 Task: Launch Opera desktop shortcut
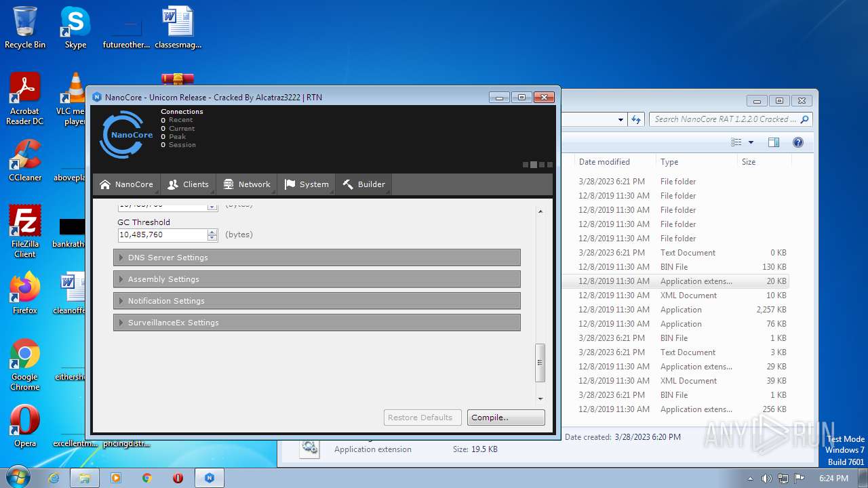25,426
